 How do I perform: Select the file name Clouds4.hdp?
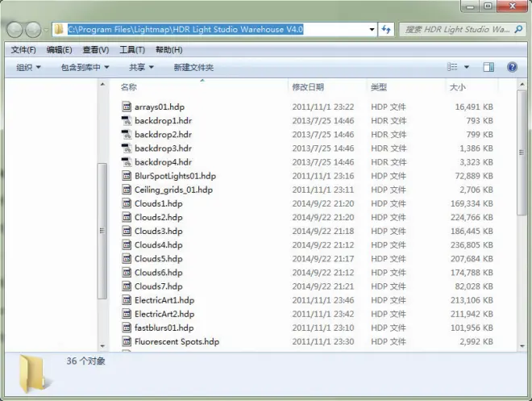coord(159,244)
